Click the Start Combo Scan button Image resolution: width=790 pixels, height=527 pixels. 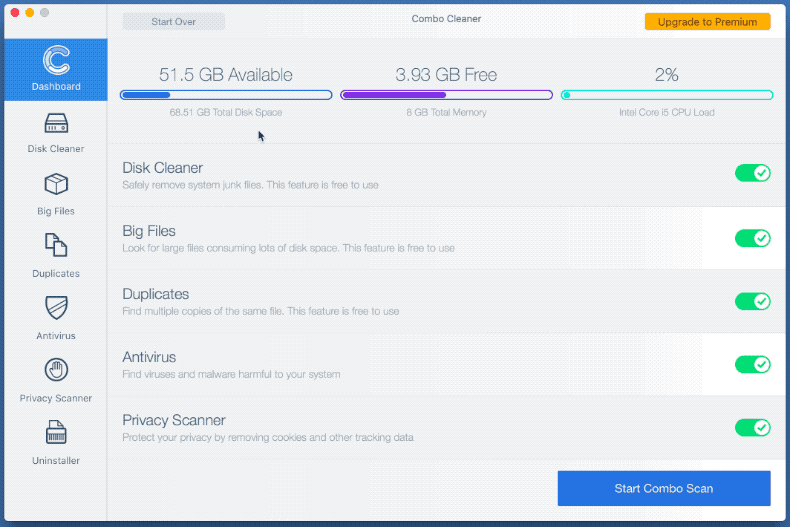[663, 488]
